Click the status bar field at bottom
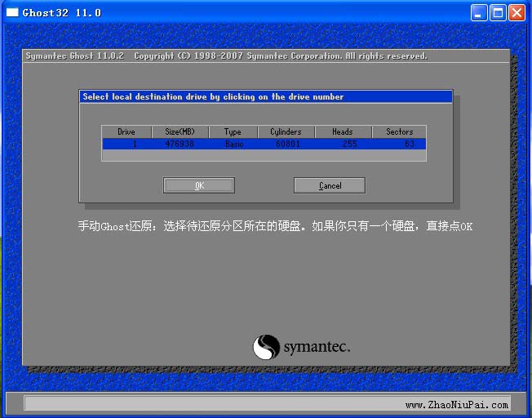 268,403
